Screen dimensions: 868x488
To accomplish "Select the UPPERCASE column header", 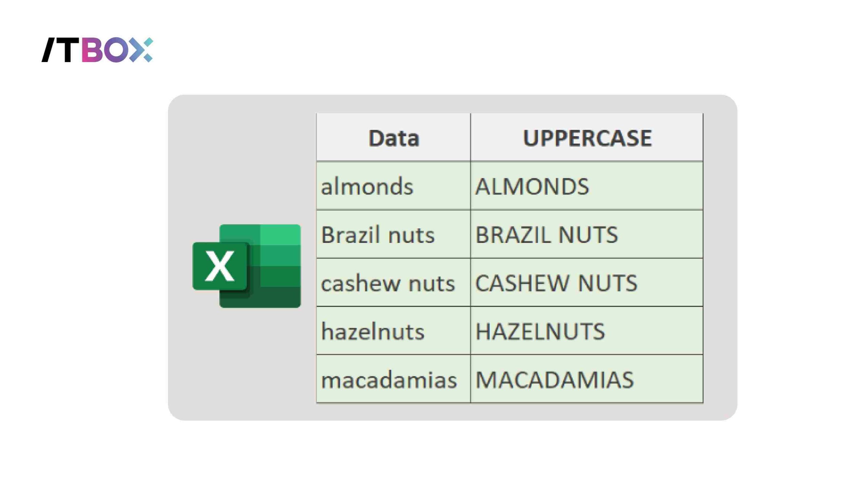I will [x=587, y=138].
